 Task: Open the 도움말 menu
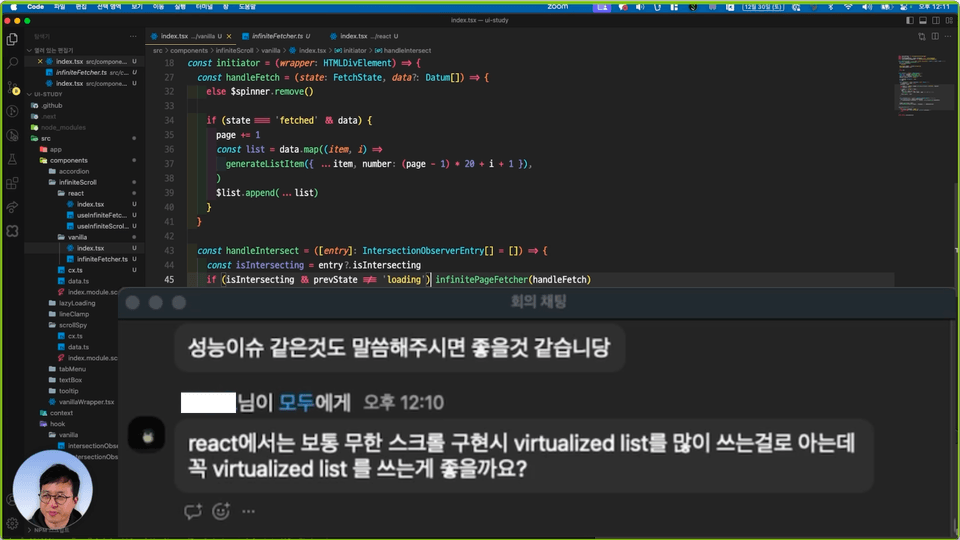[x=247, y=7]
